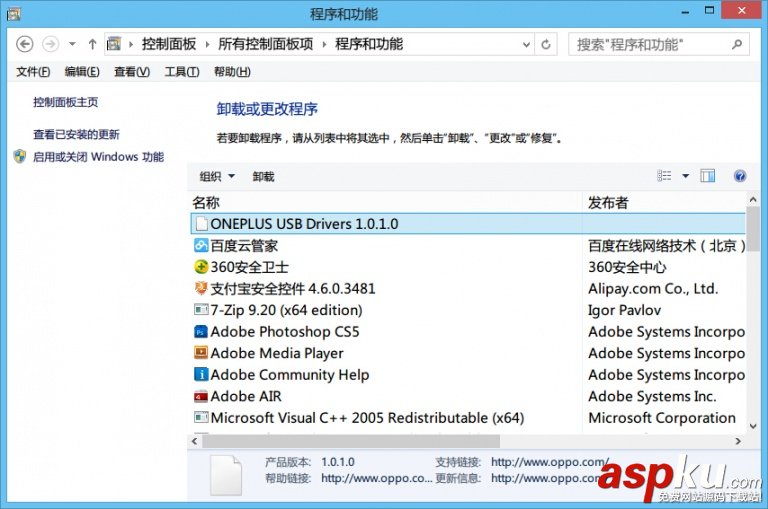Click publisher Igor Pavlov cell
Screen dimensions: 768x509
[624, 310]
